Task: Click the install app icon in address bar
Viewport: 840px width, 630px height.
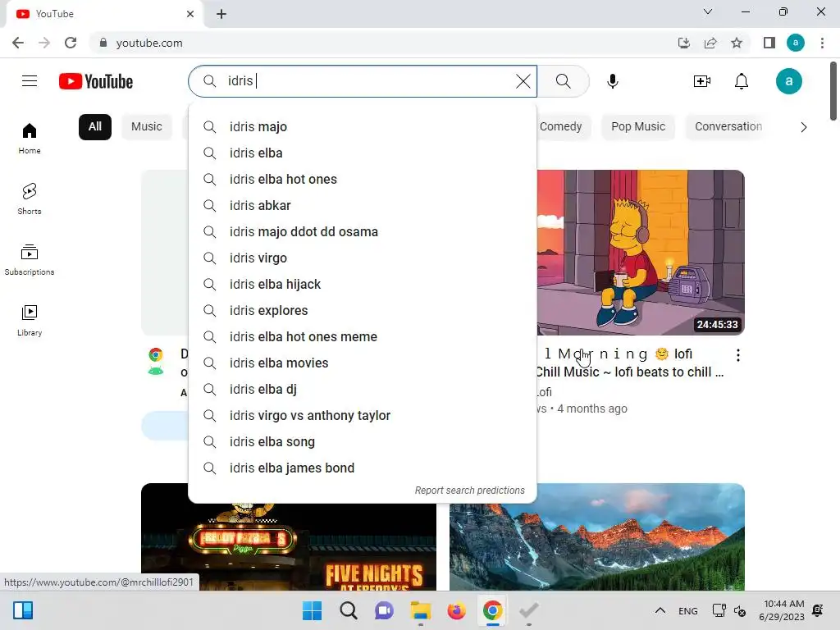Action: tap(683, 43)
